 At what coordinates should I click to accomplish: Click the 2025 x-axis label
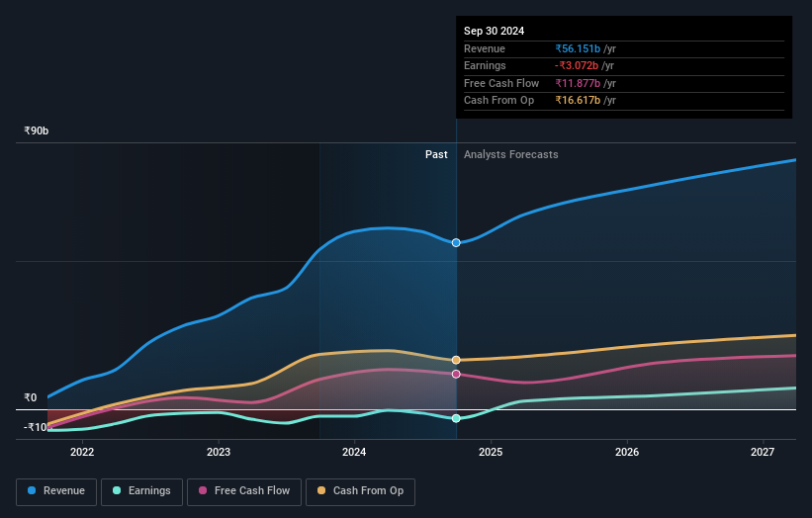click(x=491, y=452)
